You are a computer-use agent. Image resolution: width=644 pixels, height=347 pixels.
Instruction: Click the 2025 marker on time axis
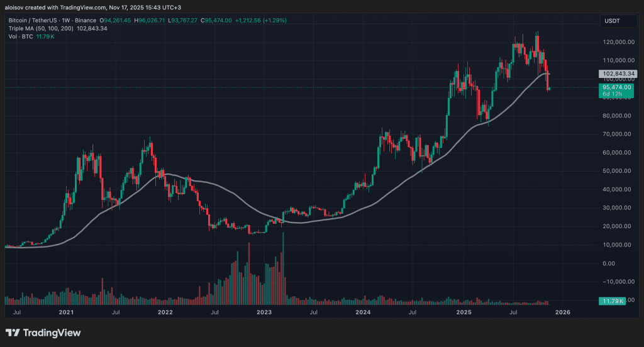[464, 312]
